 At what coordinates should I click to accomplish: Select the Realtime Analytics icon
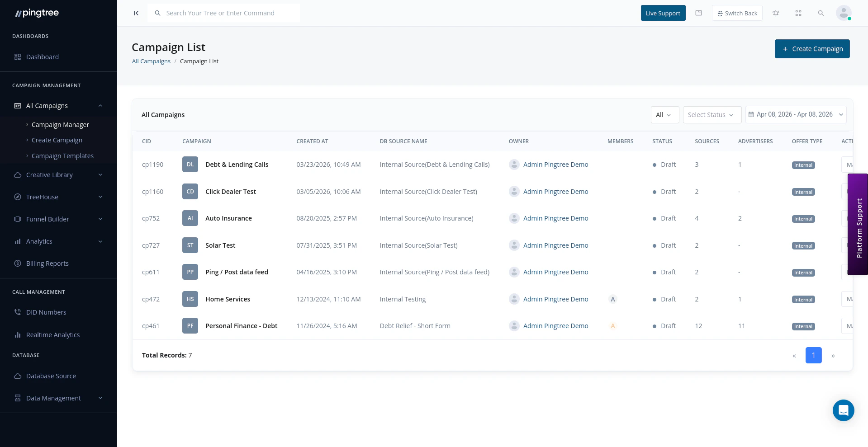(17, 334)
